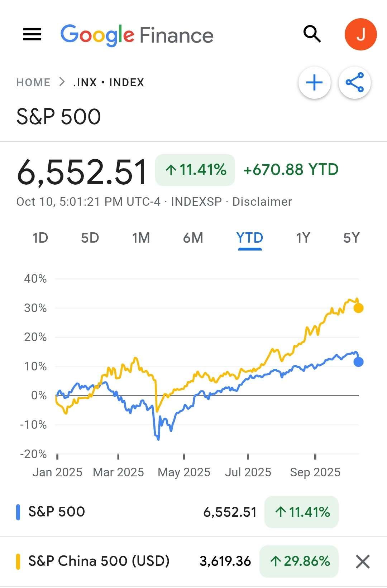
Task: Select the 1M chart range
Action: pos(141,238)
